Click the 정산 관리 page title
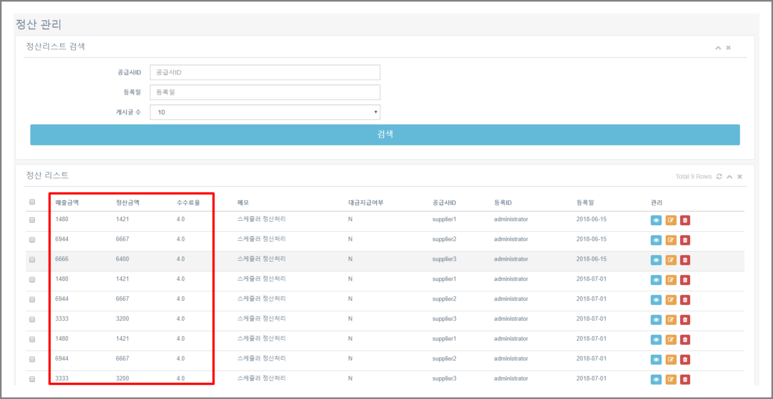The width and height of the screenshot is (773, 399). pos(38,25)
